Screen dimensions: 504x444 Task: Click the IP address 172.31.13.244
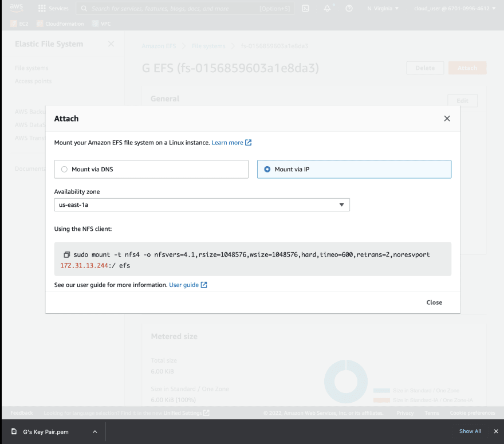84,266
